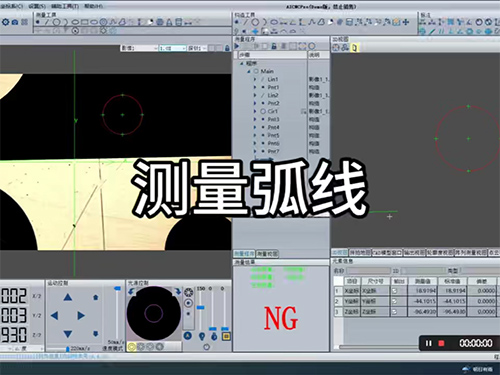
Task: Toggle output checkbox for Y coordinate row
Action: click(x=395, y=301)
